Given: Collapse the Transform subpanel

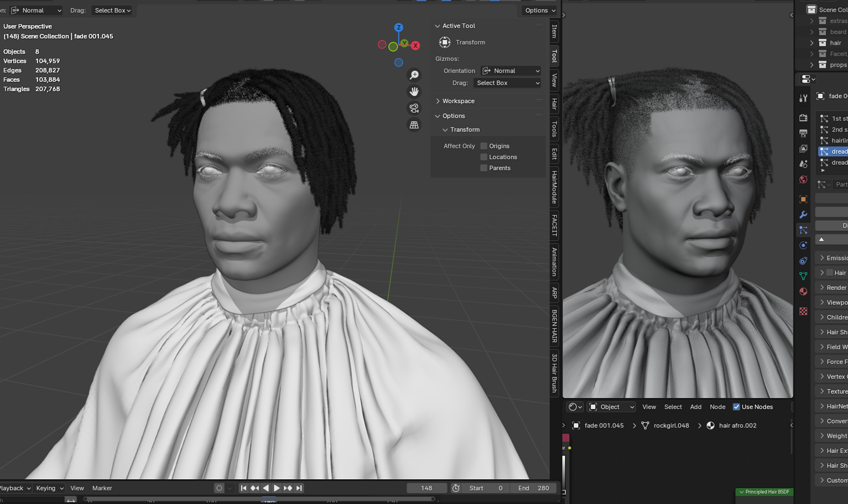Looking at the screenshot, I should point(445,129).
